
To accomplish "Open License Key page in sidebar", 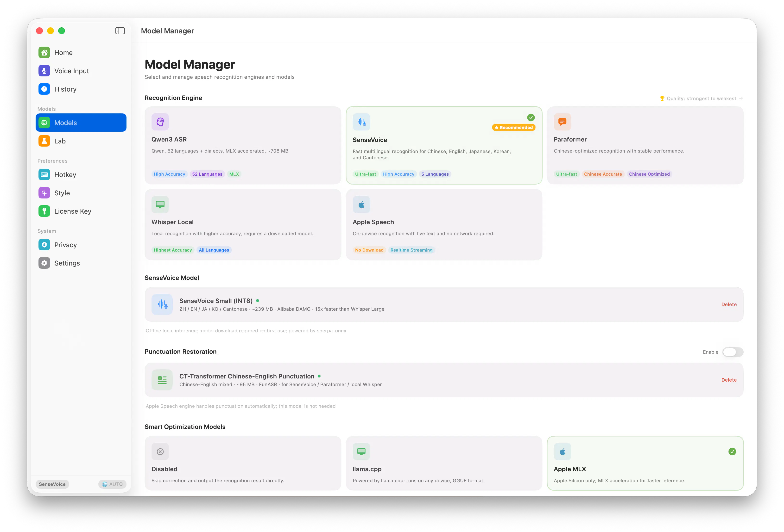I will tap(81, 211).
